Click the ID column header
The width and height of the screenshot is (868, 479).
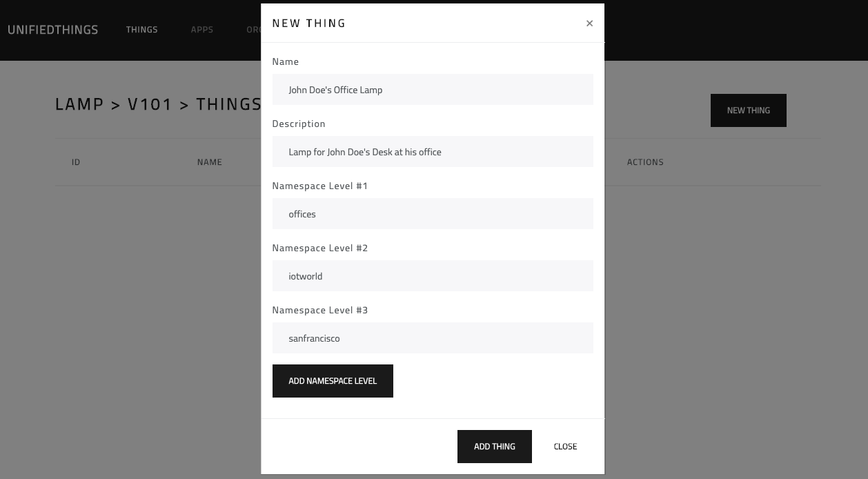(76, 162)
